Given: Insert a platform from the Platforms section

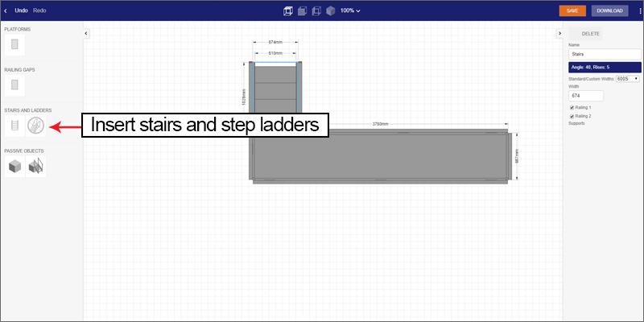Looking at the screenshot, I should tap(16, 46).
